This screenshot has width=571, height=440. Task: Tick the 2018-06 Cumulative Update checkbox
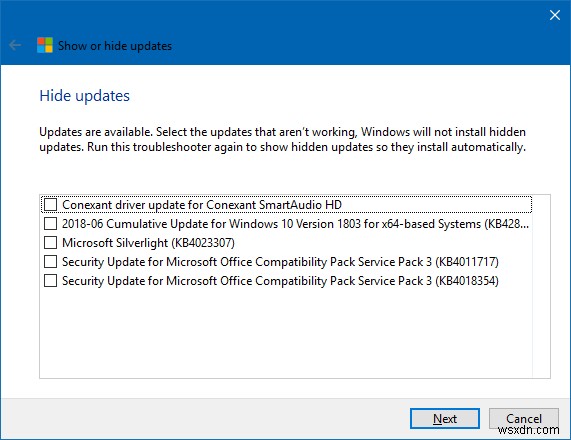point(50,224)
